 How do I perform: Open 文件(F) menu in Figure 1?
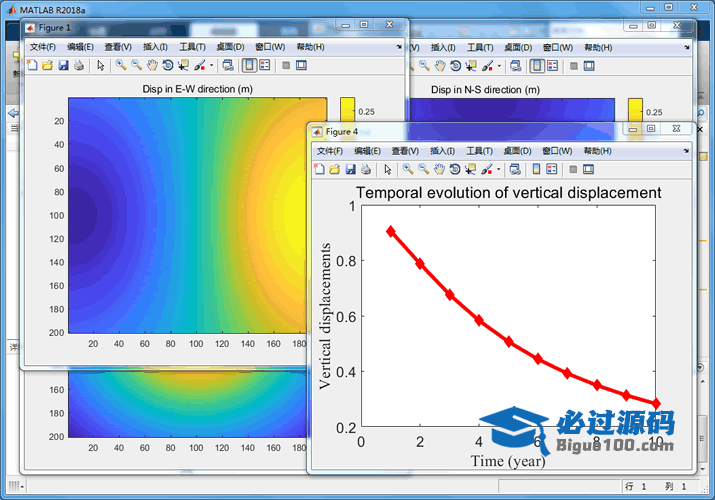(x=43, y=47)
